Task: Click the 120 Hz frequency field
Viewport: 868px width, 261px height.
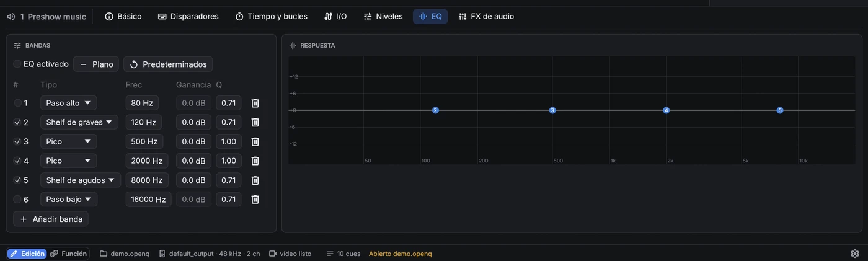Action: point(144,122)
